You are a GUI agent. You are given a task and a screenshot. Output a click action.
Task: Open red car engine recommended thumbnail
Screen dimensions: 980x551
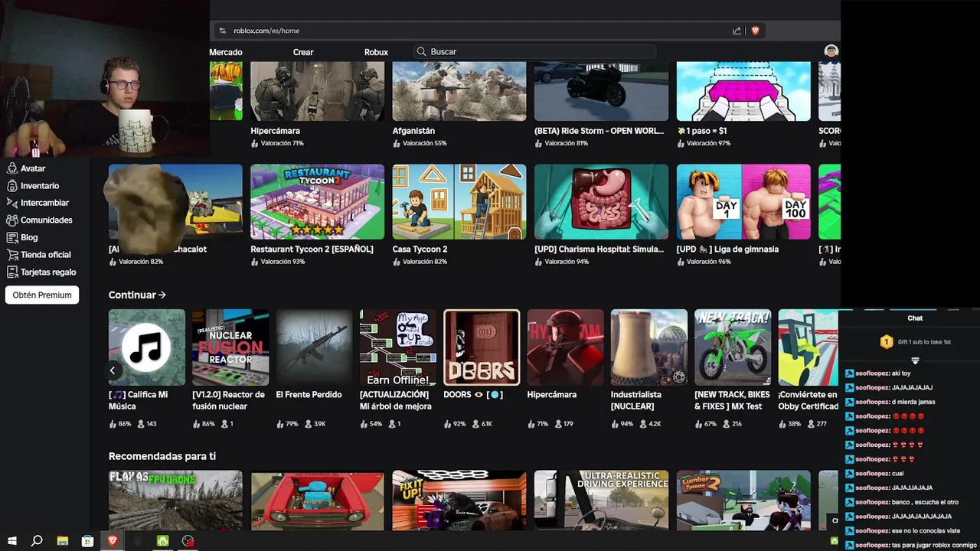317,500
